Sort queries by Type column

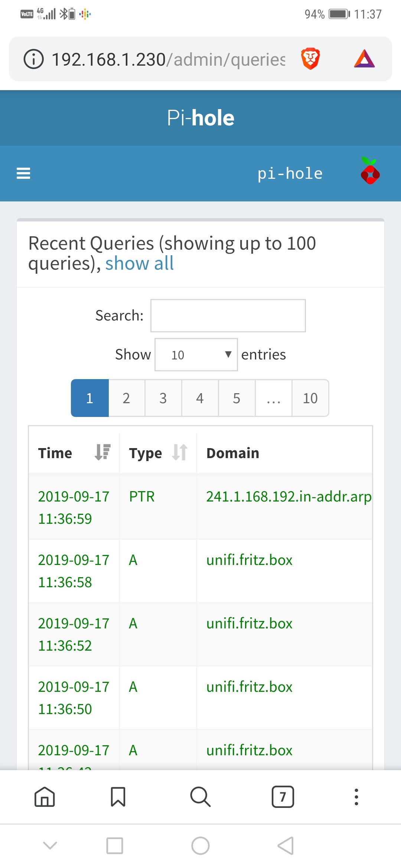(158, 453)
